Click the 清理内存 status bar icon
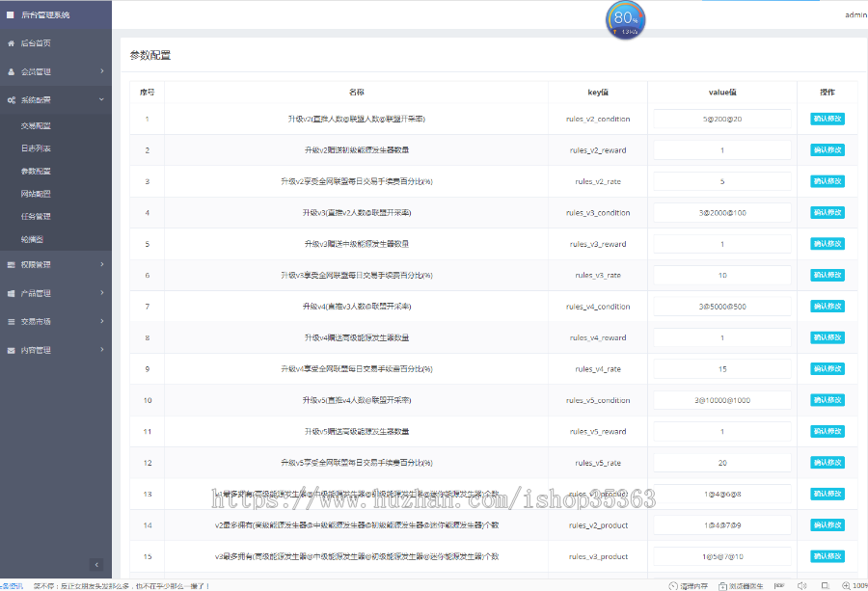This screenshot has width=868, height=591. (x=673, y=586)
